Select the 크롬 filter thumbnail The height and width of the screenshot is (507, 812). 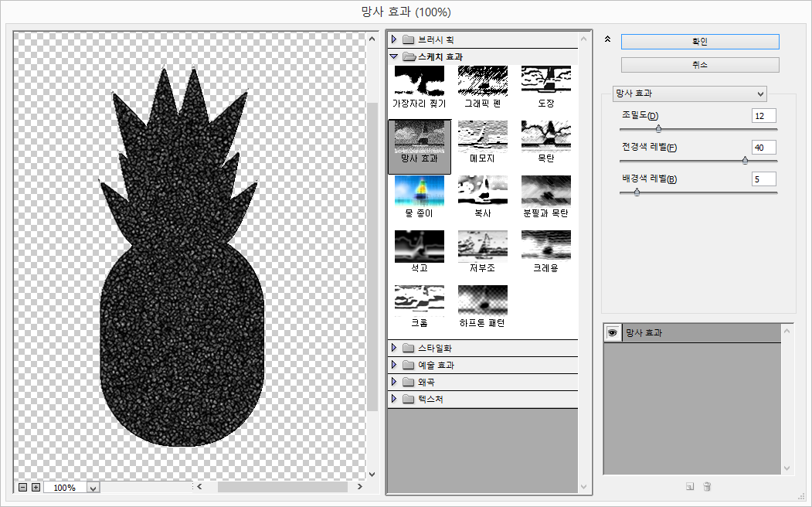coord(420,301)
